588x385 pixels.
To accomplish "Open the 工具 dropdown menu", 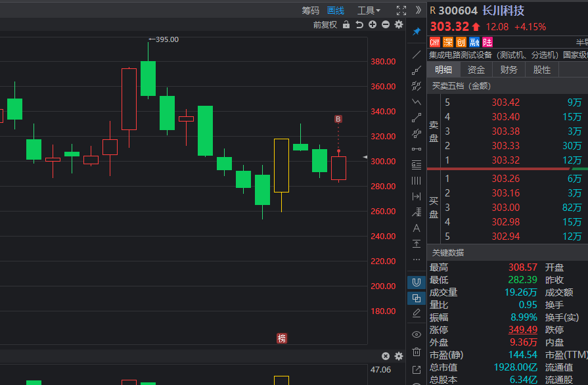I will (369, 11).
